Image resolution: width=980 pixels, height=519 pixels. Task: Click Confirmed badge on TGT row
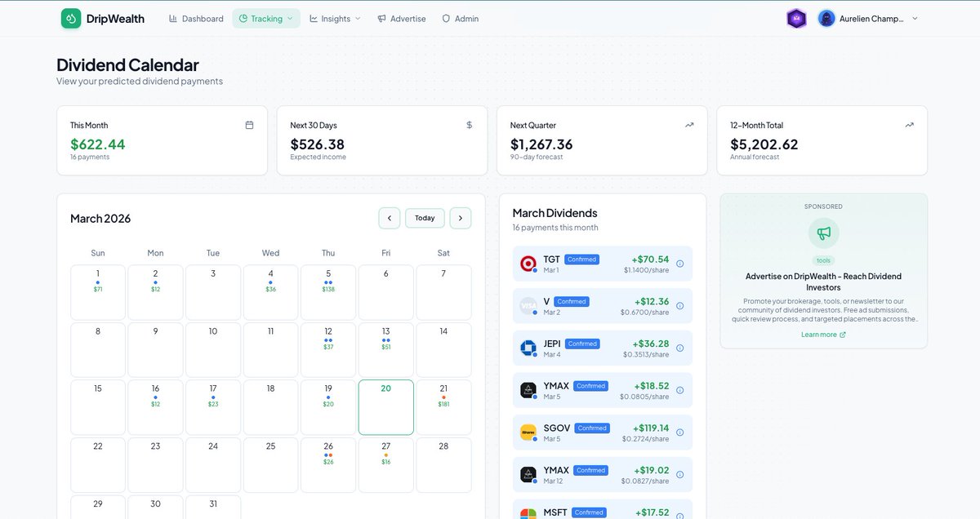(x=581, y=259)
